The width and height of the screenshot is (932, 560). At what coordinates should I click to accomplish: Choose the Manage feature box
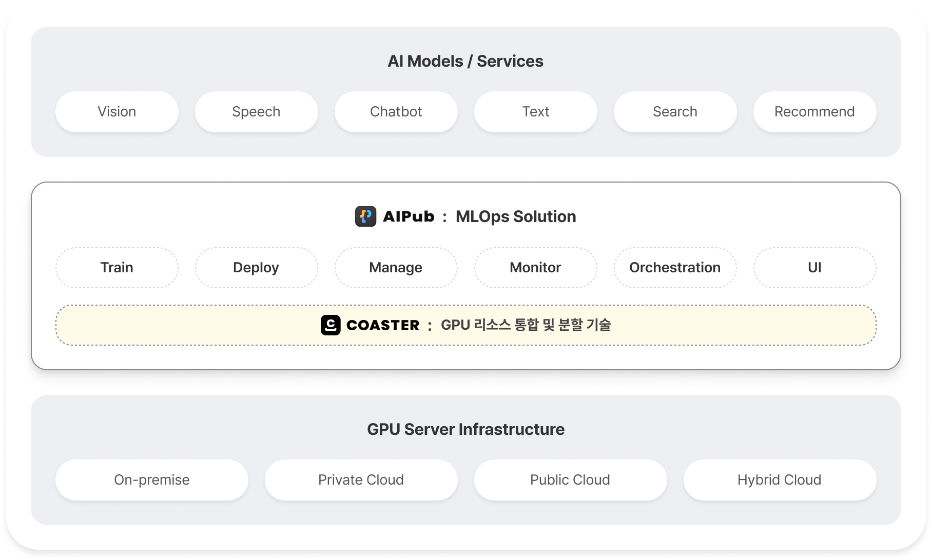(396, 268)
